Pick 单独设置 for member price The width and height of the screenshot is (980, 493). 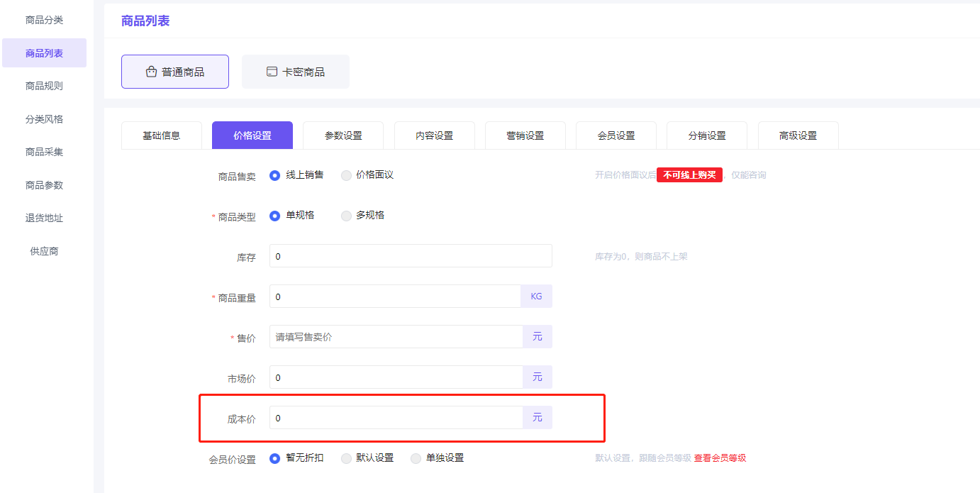pos(416,458)
